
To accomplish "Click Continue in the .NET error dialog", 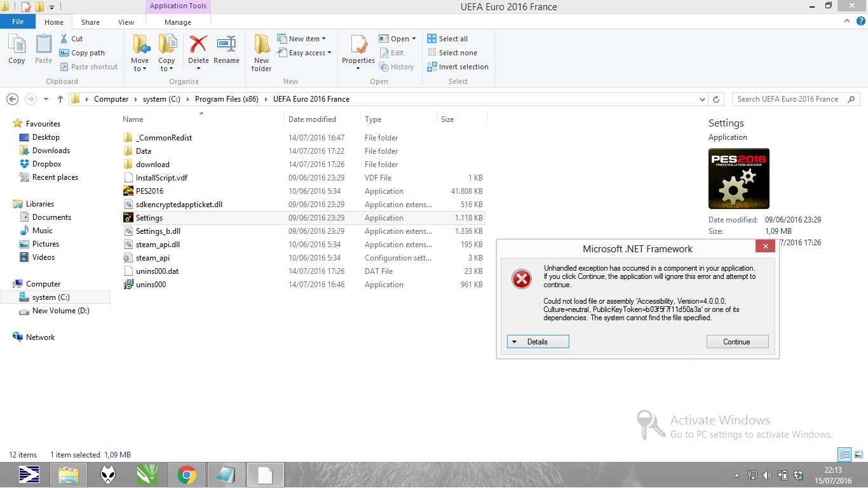I will 737,342.
